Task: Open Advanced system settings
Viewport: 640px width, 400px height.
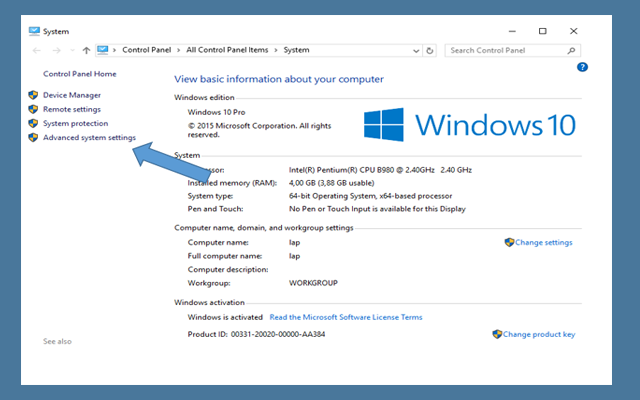Action: coord(89,137)
